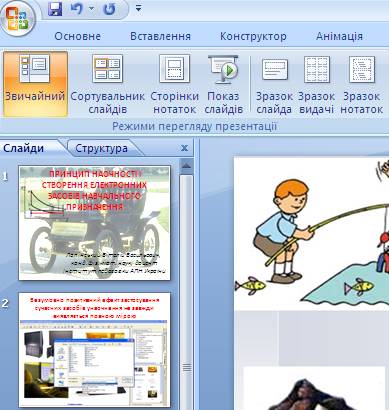The width and height of the screenshot is (389, 410).
Task: Open the undo history dropdown arrow
Action: coord(91,9)
